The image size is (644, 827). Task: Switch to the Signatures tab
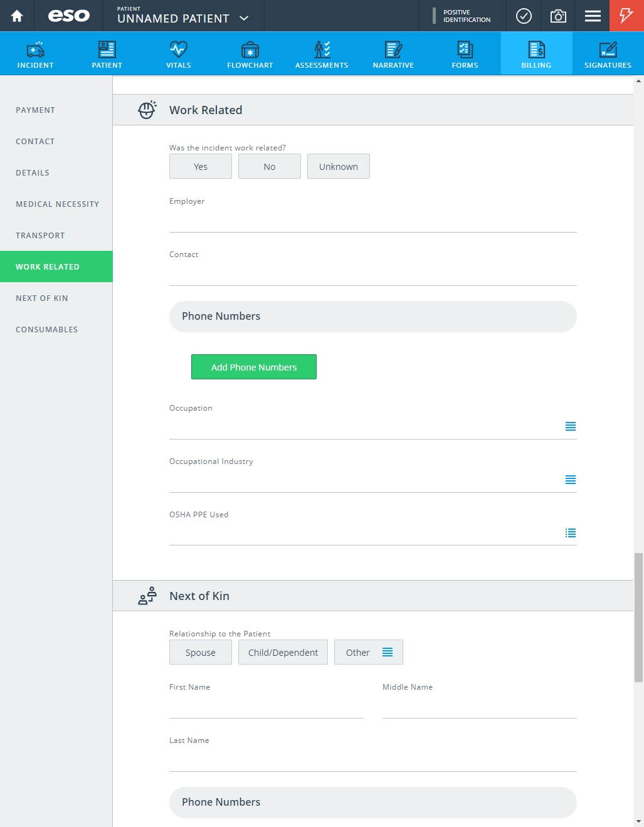tap(608, 53)
